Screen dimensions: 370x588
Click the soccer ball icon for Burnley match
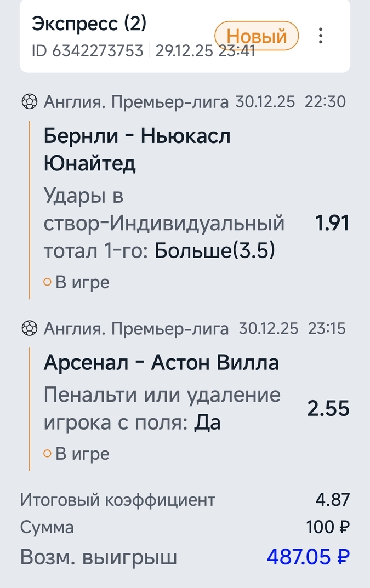pyautogui.click(x=29, y=102)
